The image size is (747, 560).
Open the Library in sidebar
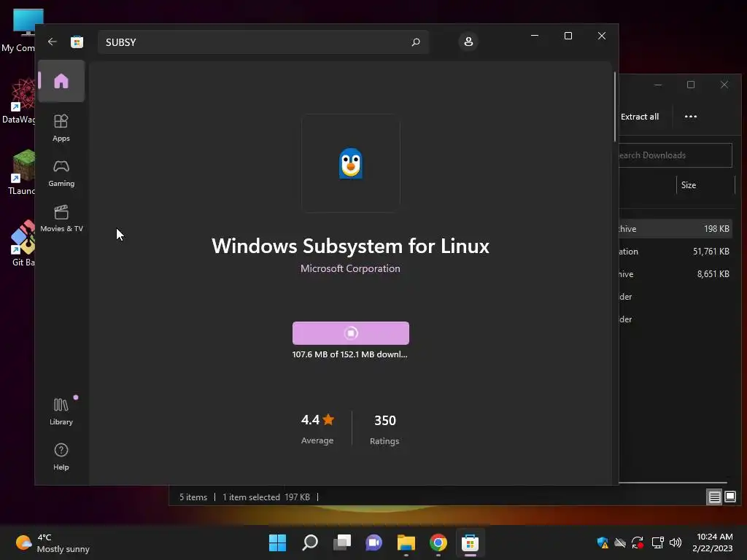[61, 411]
